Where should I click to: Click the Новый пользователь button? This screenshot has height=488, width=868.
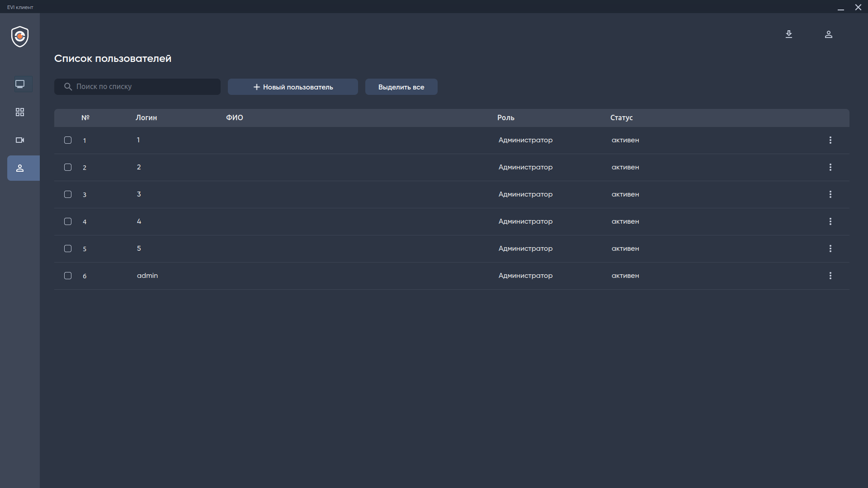tap(293, 87)
